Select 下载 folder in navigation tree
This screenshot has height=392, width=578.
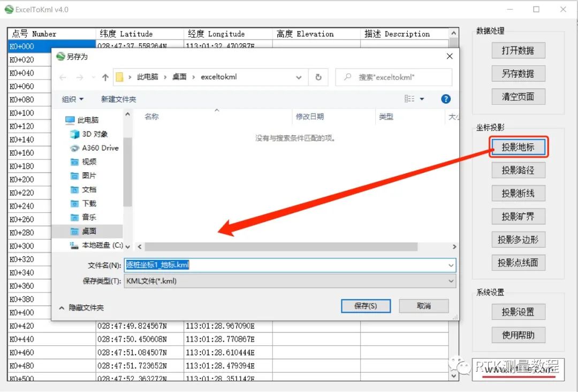click(83, 203)
